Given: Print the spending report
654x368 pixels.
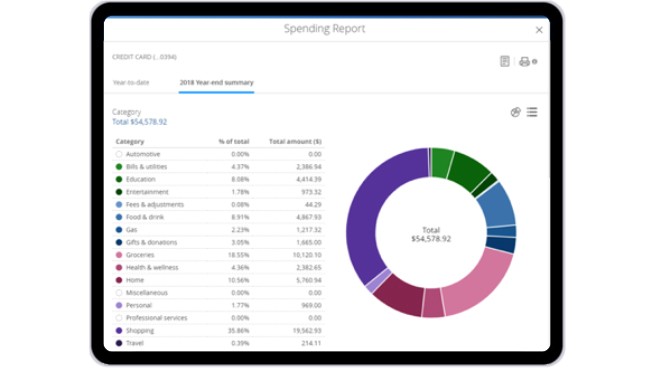Looking at the screenshot, I should 524,62.
